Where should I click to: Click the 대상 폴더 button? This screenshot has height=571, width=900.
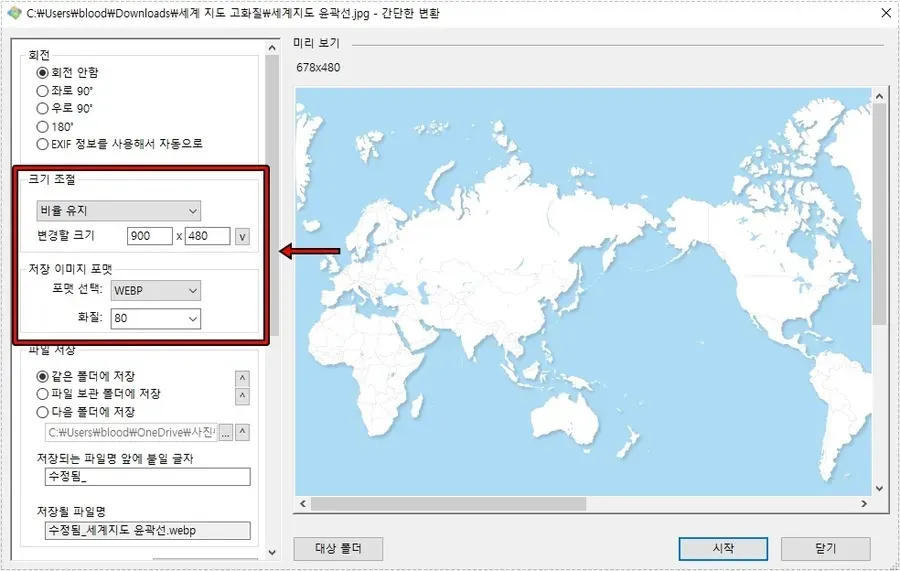pos(338,549)
